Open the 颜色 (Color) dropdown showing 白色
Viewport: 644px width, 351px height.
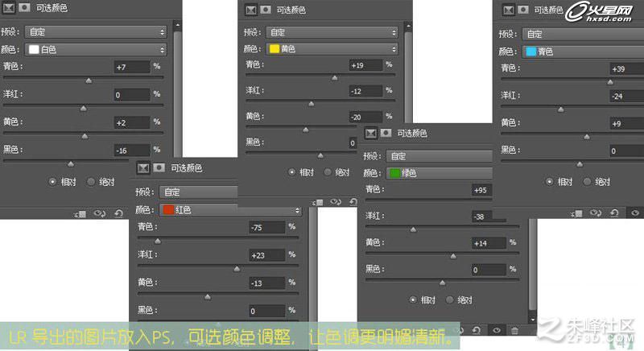click(96, 50)
